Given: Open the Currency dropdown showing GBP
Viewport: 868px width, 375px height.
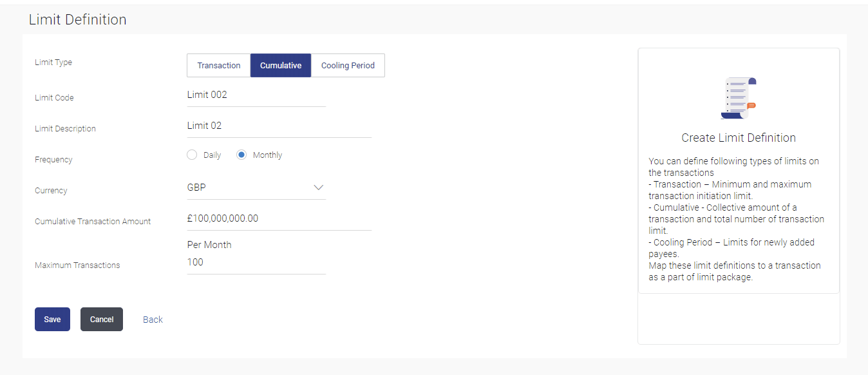Looking at the screenshot, I should tap(256, 188).
